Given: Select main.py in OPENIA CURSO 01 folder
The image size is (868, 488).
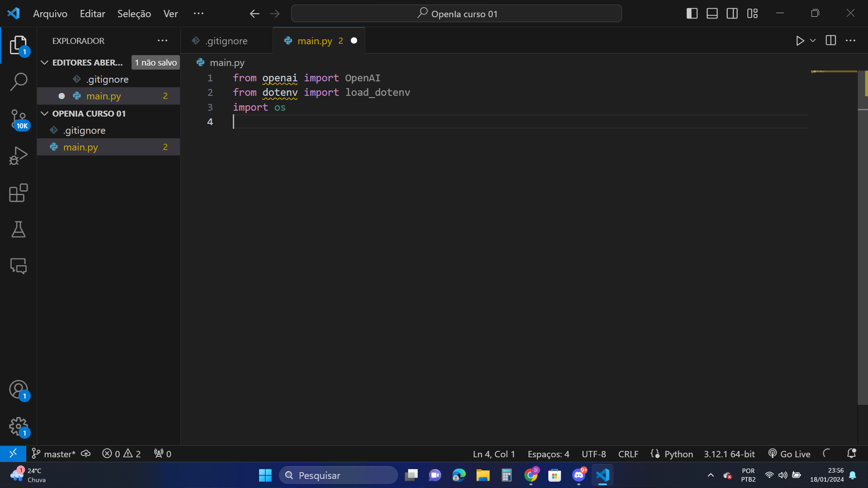Looking at the screenshot, I should pos(108,147).
